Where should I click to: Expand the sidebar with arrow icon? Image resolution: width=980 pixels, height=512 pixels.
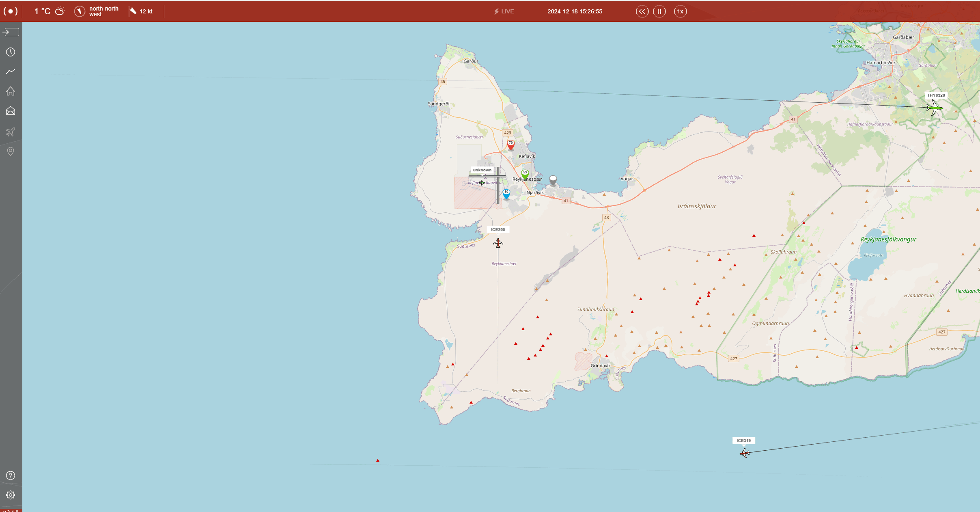[11, 32]
